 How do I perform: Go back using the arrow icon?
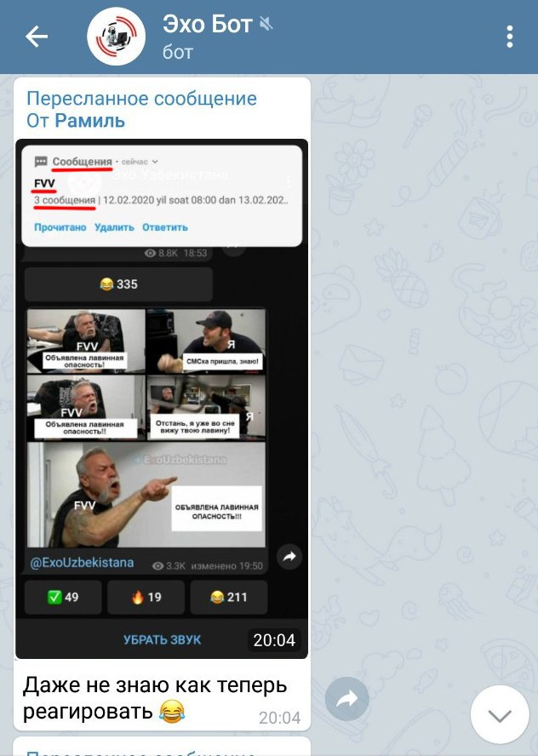pos(37,37)
